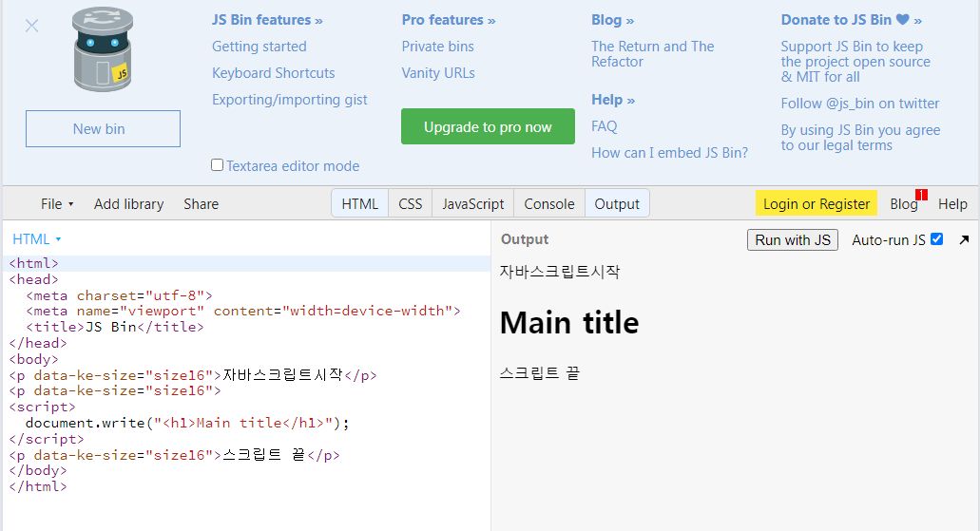Open the Blog heading link in welcome panel
Screen dimensions: 980x531
click(x=612, y=20)
